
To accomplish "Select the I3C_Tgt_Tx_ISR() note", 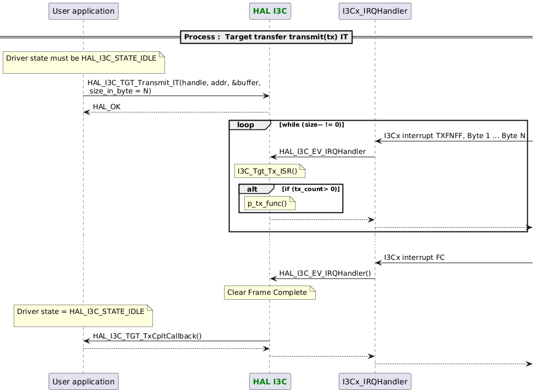I will (x=269, y=171).
